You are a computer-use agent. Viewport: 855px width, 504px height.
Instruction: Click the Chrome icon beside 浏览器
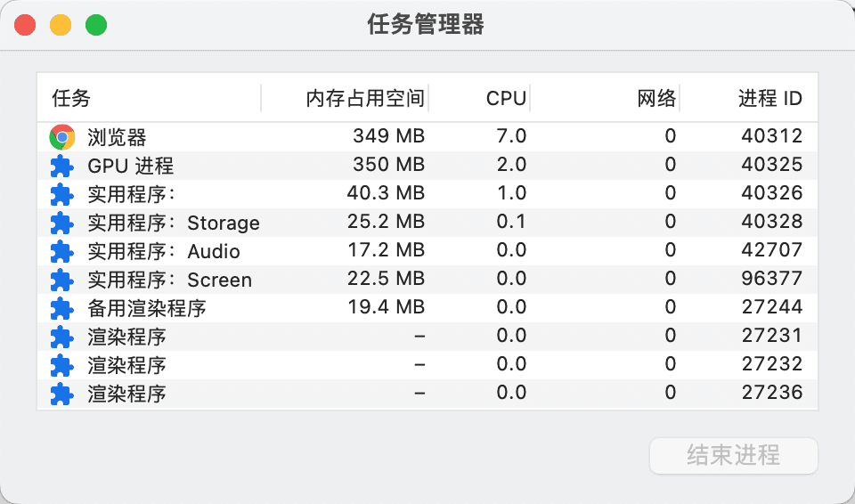point(62,137)
